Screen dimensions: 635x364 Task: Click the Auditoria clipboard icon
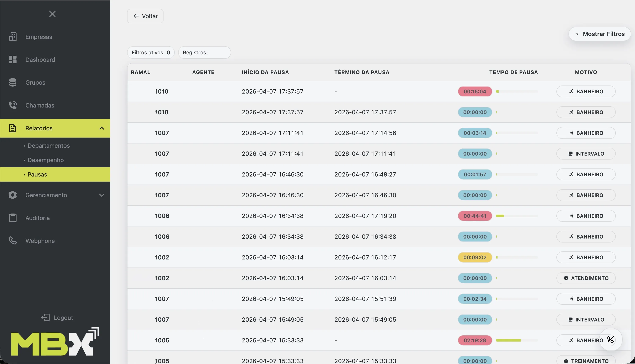(x=12, y=218)
